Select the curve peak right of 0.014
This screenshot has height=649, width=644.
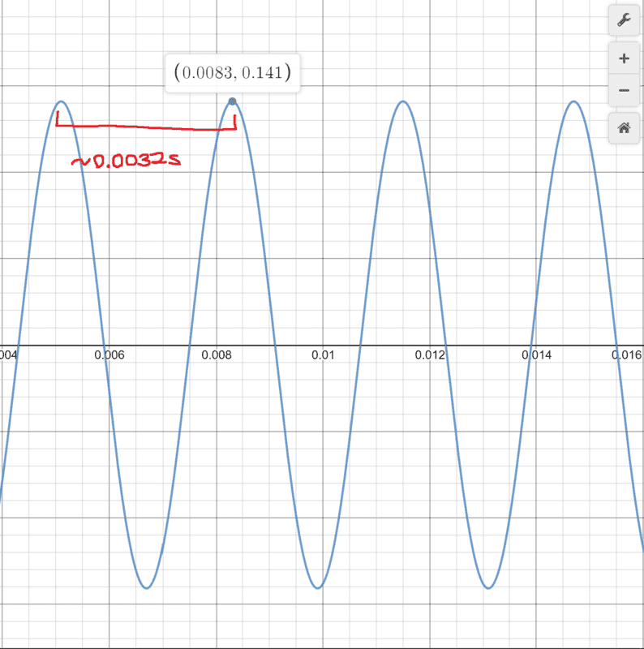(x=574, y=102)
